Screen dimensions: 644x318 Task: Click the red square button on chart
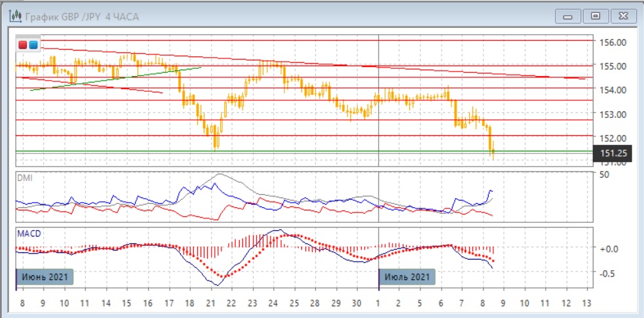[23, 45]
